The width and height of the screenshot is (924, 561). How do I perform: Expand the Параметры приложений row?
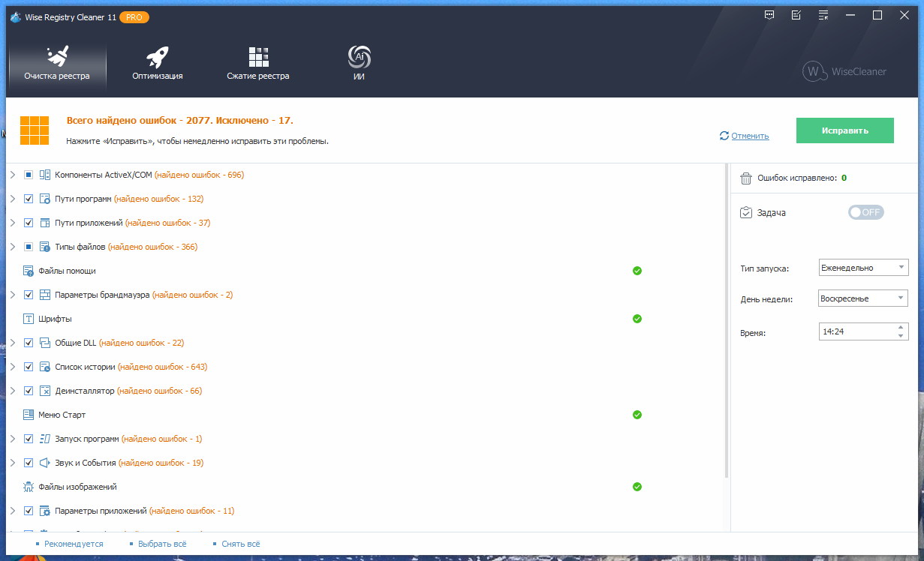click(12, 511)
